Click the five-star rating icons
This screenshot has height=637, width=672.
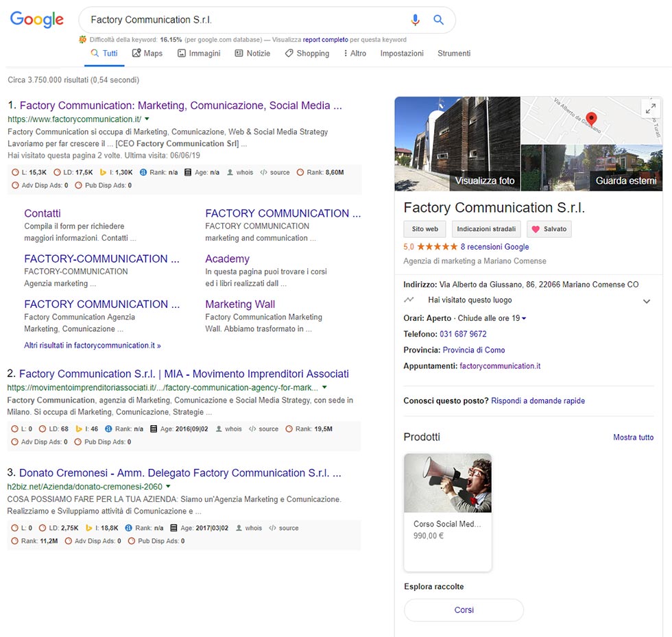[x=437, y=246]
